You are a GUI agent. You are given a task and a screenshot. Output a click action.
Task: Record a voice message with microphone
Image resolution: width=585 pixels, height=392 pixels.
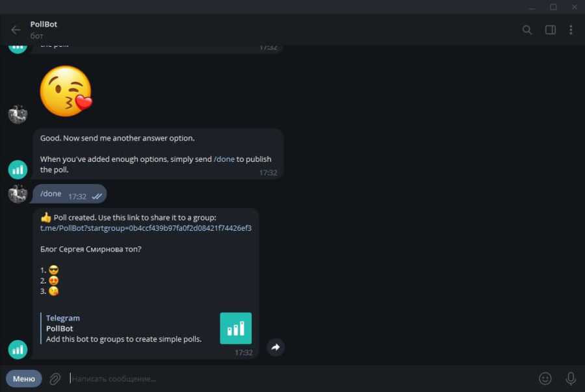pyautogui.click(x=571, y=378)
